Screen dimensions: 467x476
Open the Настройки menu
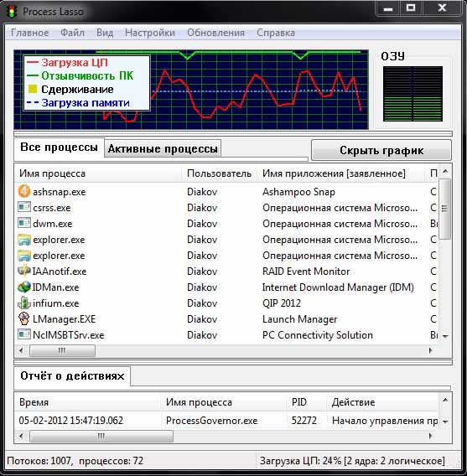[150, 33]
